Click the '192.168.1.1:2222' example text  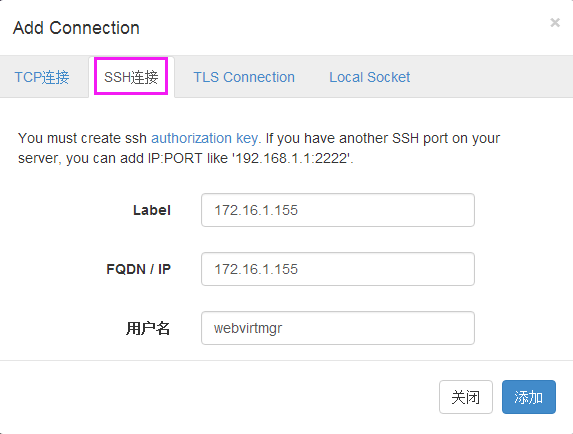click(x=292, y=158)
